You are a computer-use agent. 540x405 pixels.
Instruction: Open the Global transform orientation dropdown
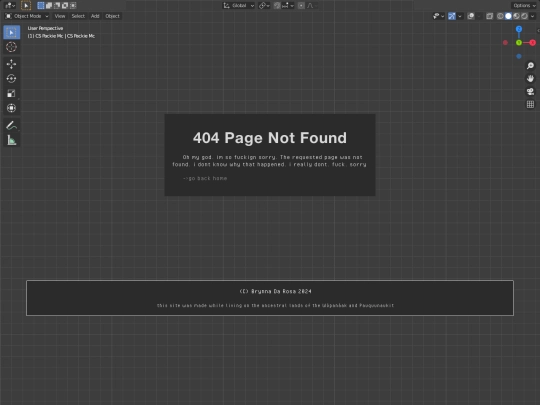click(239, 6)
